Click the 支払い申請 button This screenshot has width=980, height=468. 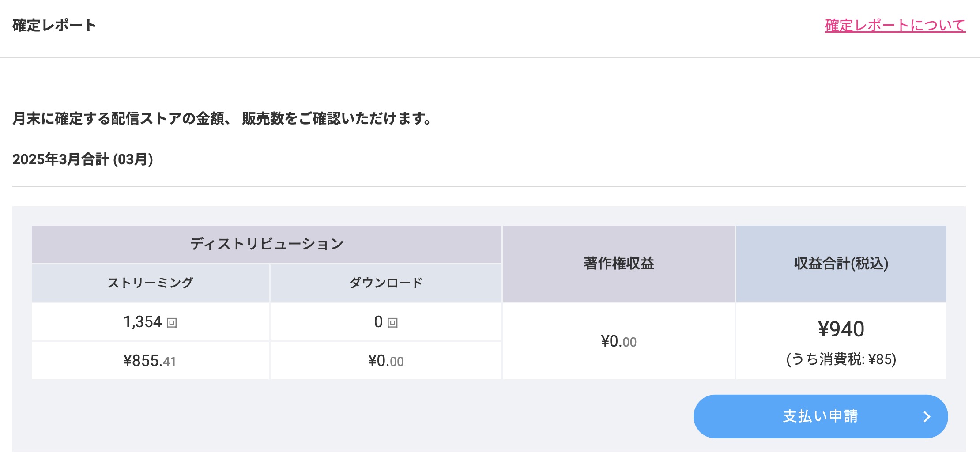pyautogui.click(x=820, y=416)
